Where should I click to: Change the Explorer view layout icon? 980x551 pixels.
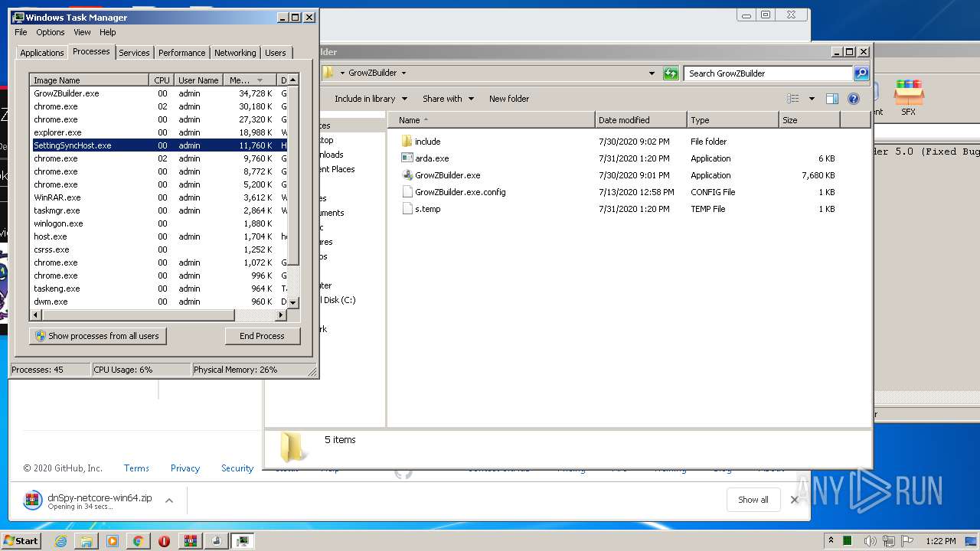point(793,99)
